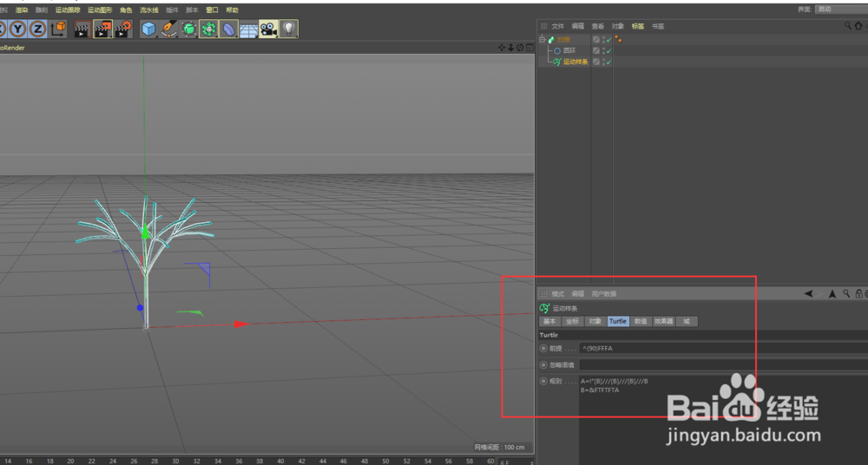Click the Render View clapperboard icon
868x465 pixels.
tap(82, 29)
